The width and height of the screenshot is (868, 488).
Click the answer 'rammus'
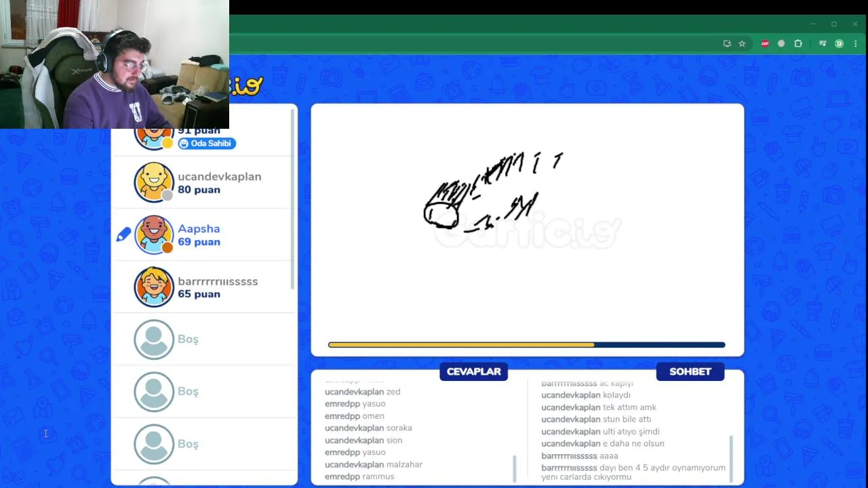point(378,476)
